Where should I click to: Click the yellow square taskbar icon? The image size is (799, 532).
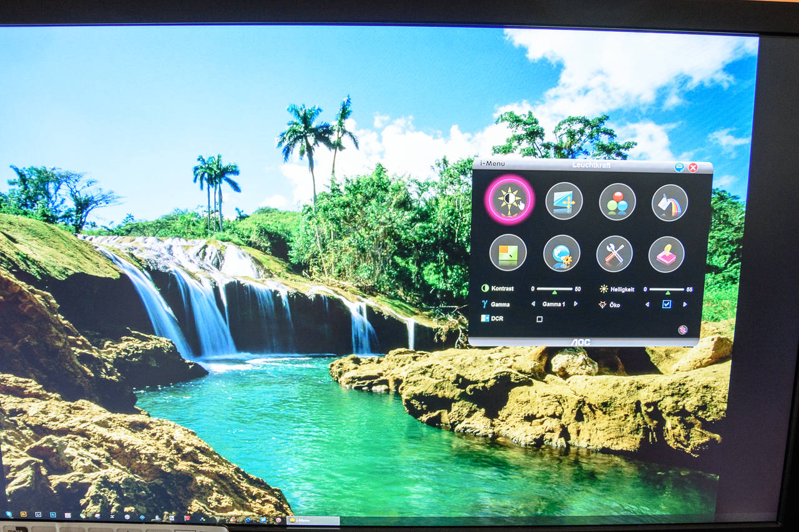pyautogui.click(x=24, y=514)
